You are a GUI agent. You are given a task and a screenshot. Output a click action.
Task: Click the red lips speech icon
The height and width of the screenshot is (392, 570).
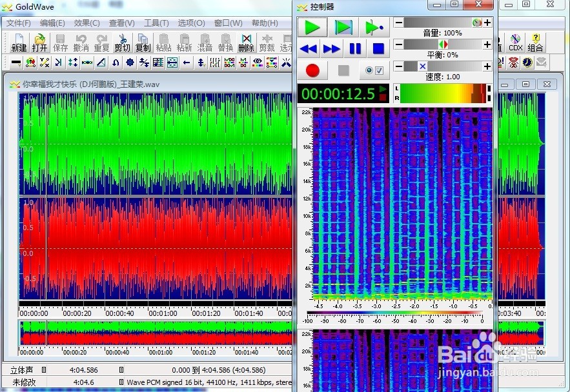point(513,63)
